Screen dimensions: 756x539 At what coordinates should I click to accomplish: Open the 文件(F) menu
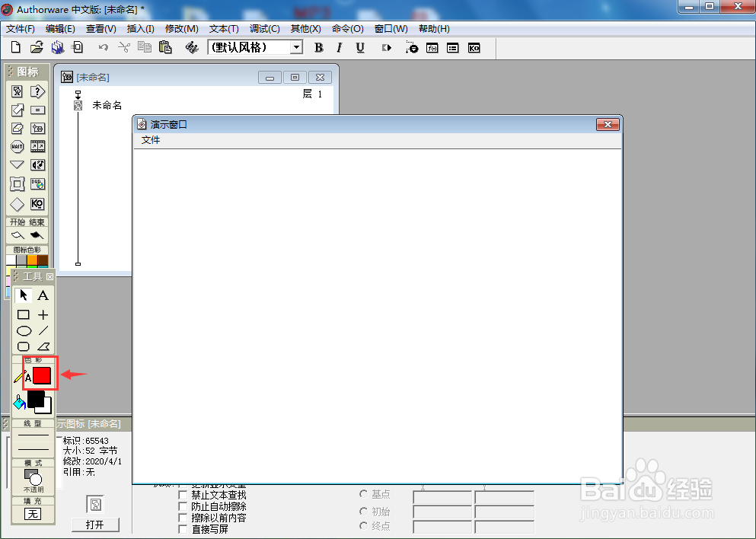[21, 29]
